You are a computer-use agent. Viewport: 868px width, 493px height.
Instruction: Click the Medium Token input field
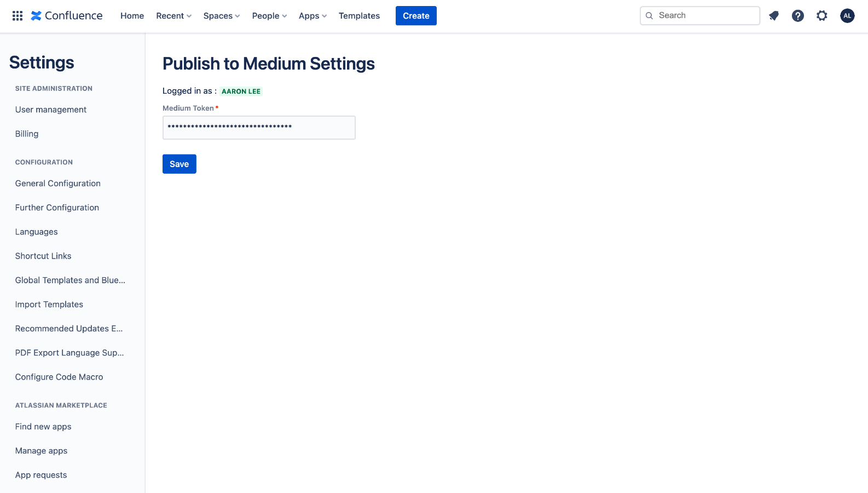click(259, 128)
